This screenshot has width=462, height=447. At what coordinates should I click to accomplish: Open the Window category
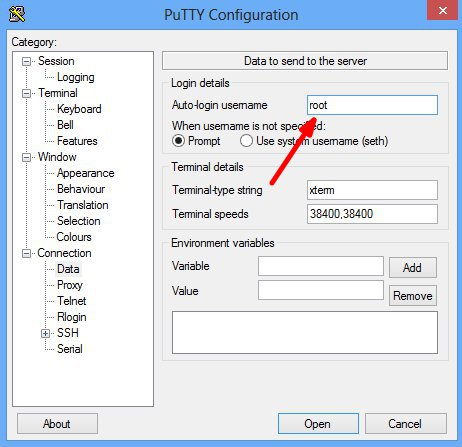57,157
